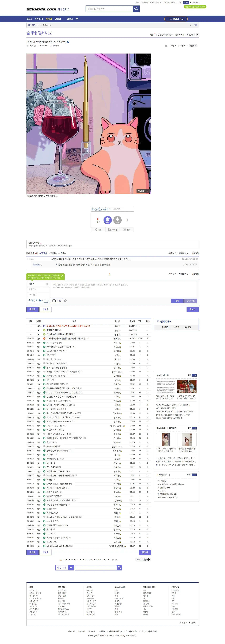Image resolution: width=225 pixels, height=644 pixels.
Task: Click the mini gallery badge beside 숲 방송 갤러리
Action: pyautogui.click(x=50, y=34)
